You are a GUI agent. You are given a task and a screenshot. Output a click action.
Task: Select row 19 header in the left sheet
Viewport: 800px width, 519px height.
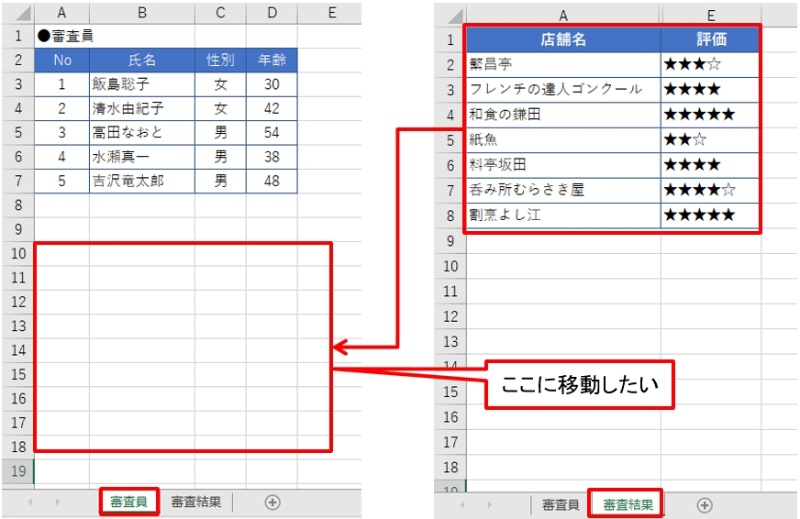17,470
